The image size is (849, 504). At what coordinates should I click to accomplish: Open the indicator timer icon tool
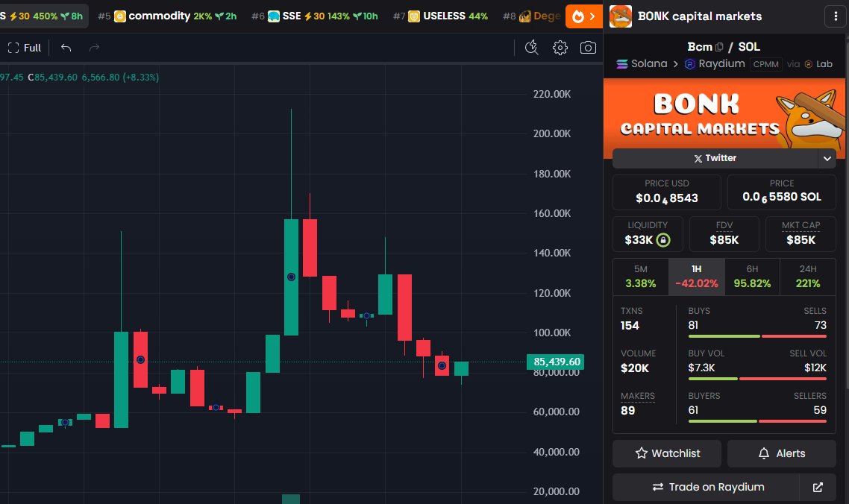(532, 48)
